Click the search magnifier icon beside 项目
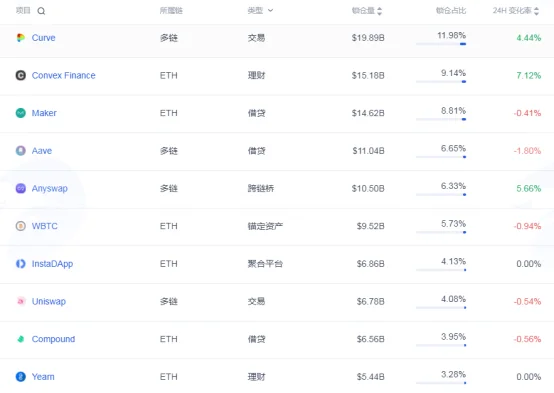 (x=41, y=11)
